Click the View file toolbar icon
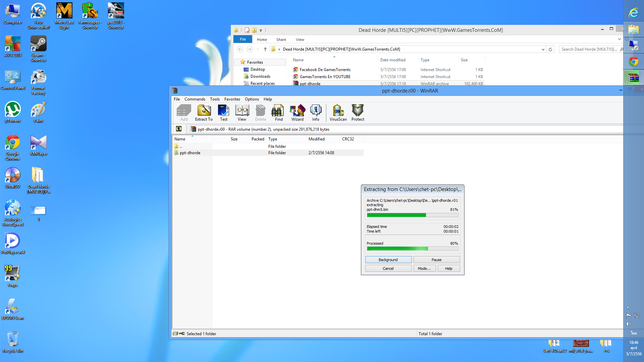Viewport: 644px width, 362px height. click(x=242, y=113)
